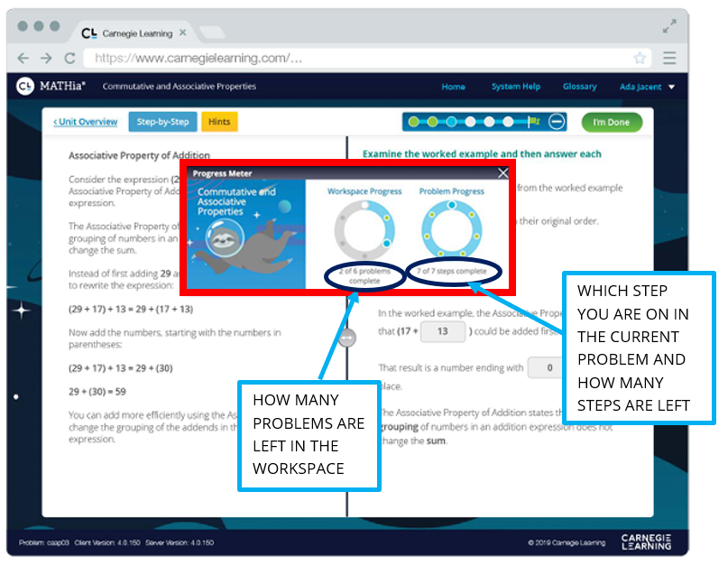Open System Help

coord(516,87)
